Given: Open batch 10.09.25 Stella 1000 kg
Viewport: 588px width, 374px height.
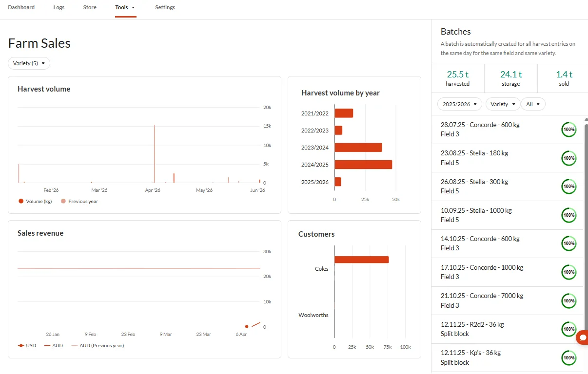Looking at the screenshot, I should point(507,215).
